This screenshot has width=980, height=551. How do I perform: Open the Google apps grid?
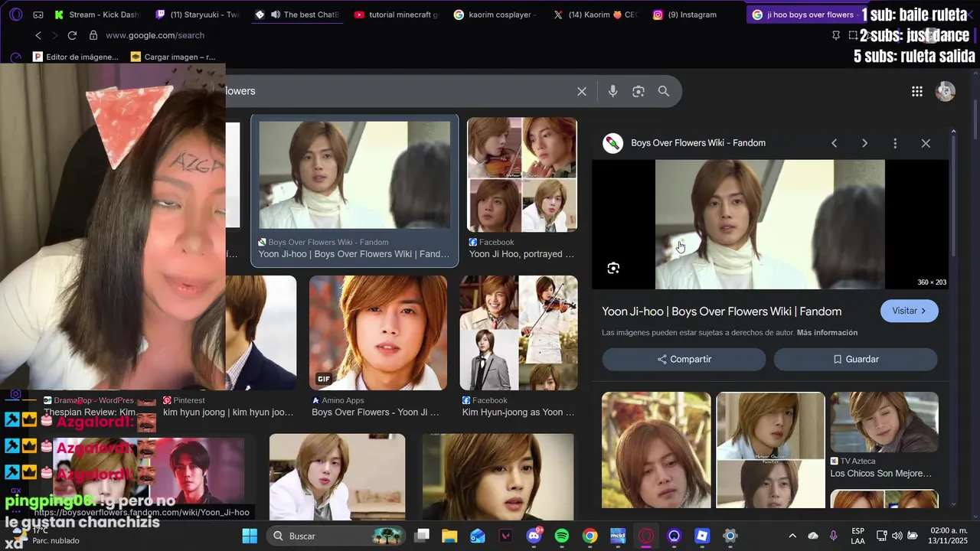coord(917,91)
